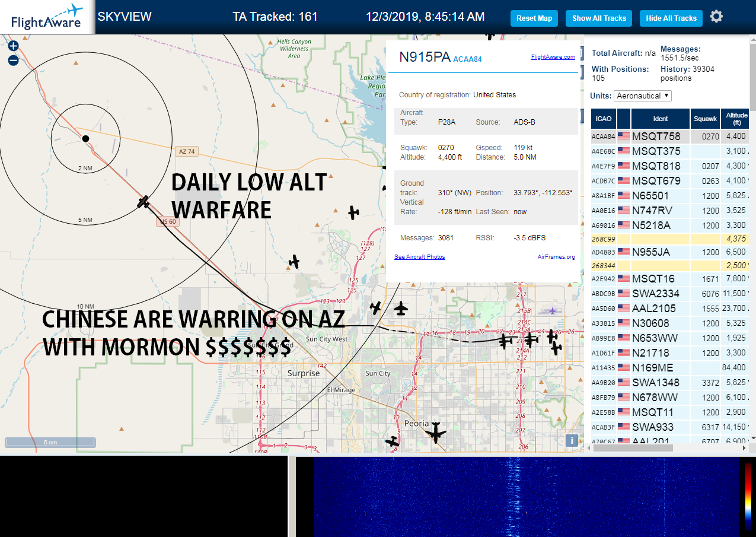Click the table horizontal scrollbar
This screenshot has height=537, width=756.
pyautogui.click(x=634, y=448)
